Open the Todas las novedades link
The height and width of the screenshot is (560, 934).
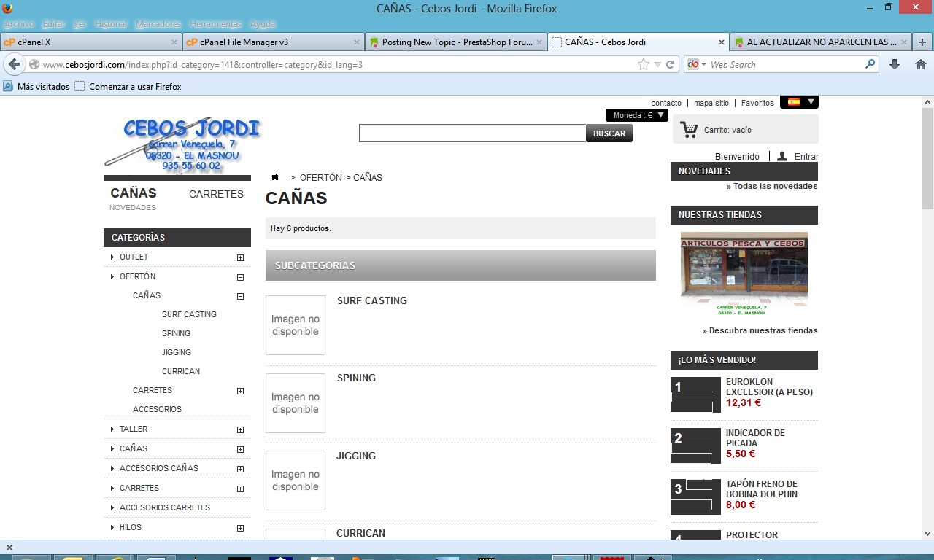coord(772,186)
